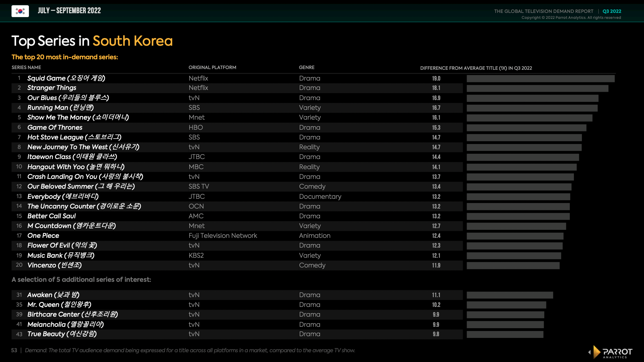The height and width of the screenshot is (362, 644).
Task: Select the 'Hot Stove League' title
Action: click(x=74, y=137)
